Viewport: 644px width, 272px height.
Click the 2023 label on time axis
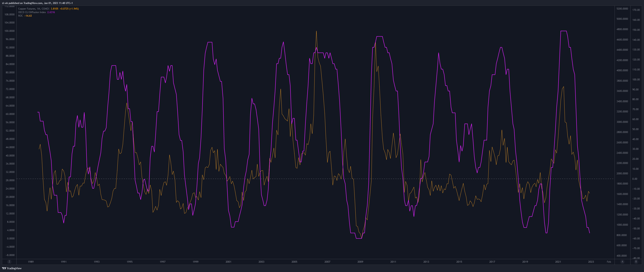coord(591,262)
